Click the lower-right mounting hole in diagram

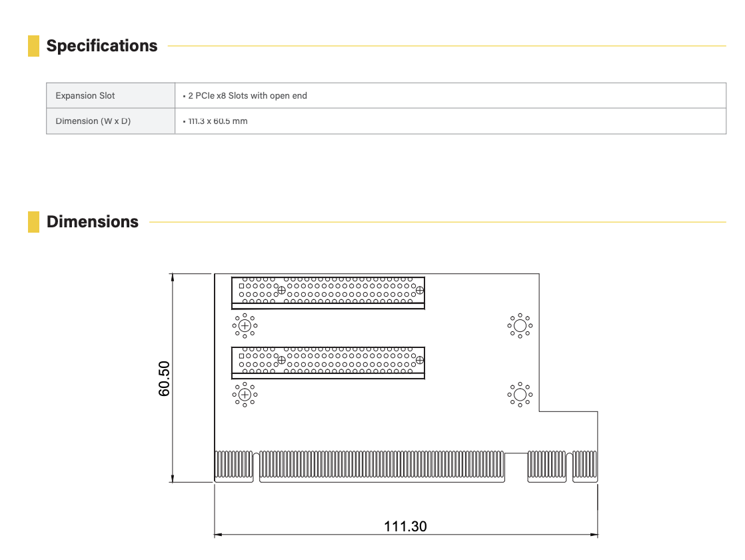pos(519,395)
